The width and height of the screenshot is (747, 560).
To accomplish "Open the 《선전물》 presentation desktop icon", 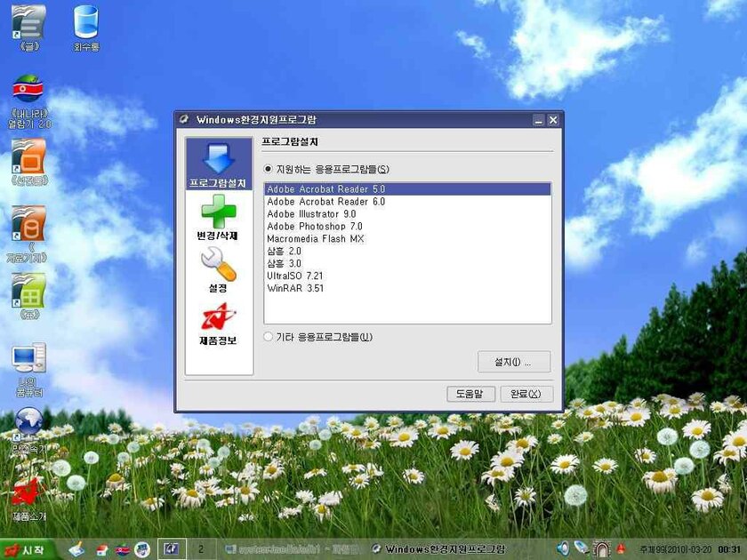I will coord(28,162).
